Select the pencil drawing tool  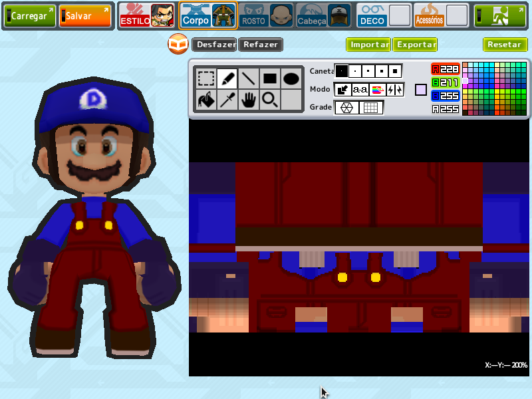[227, 78]
